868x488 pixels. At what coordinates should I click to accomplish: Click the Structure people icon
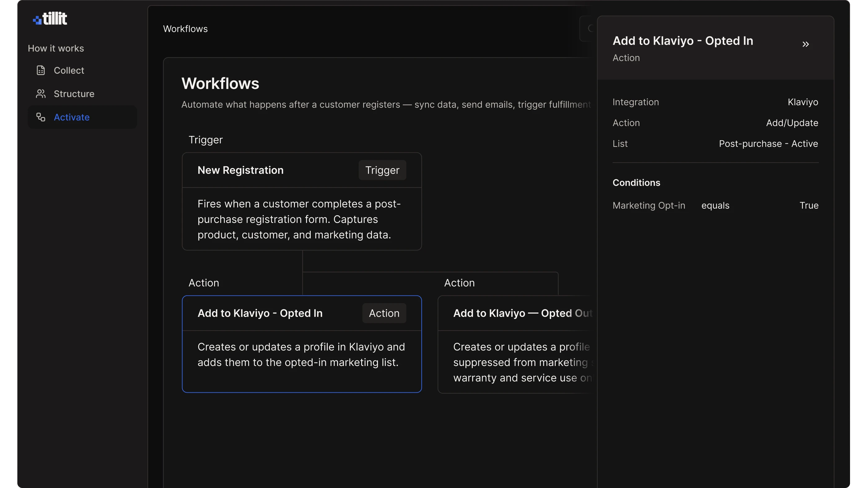click(41, 94)
